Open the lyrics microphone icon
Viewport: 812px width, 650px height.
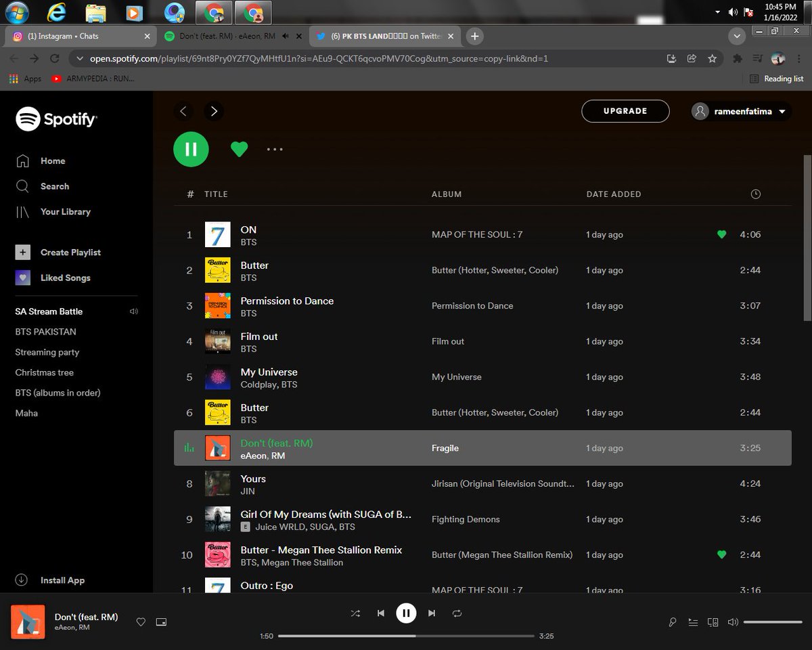click(x=672, y=622)
